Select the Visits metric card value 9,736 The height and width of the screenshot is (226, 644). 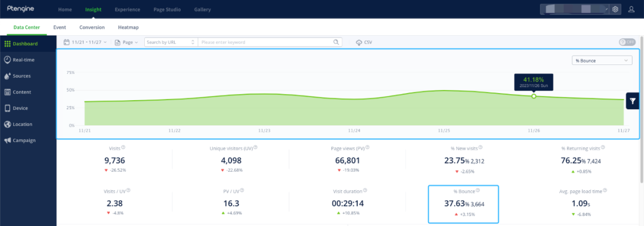coord(115,160)
